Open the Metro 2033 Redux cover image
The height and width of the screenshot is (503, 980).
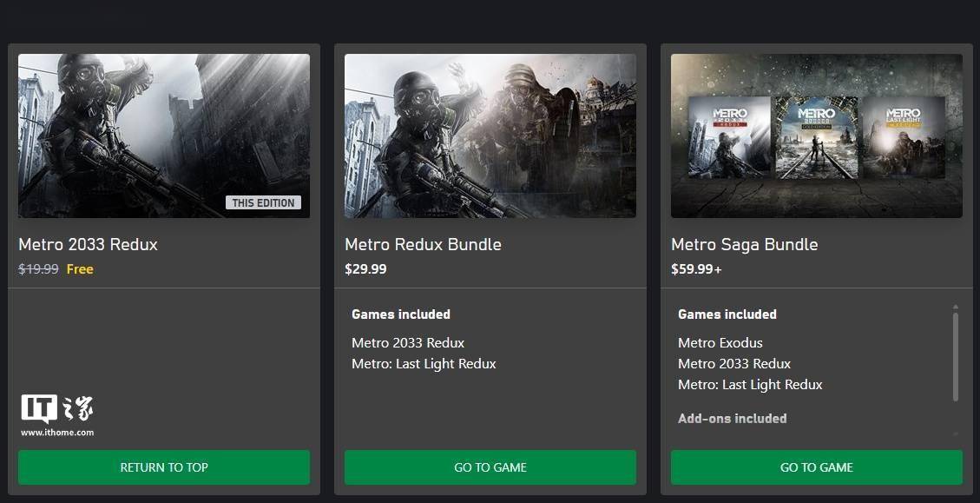(x=164, y=136)
